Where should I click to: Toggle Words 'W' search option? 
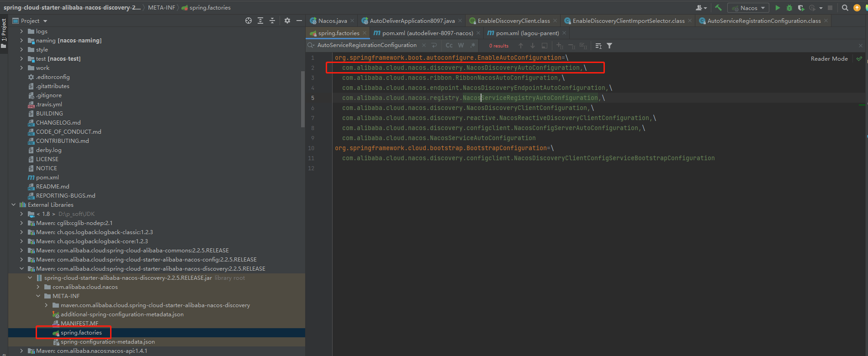(461, 45)
